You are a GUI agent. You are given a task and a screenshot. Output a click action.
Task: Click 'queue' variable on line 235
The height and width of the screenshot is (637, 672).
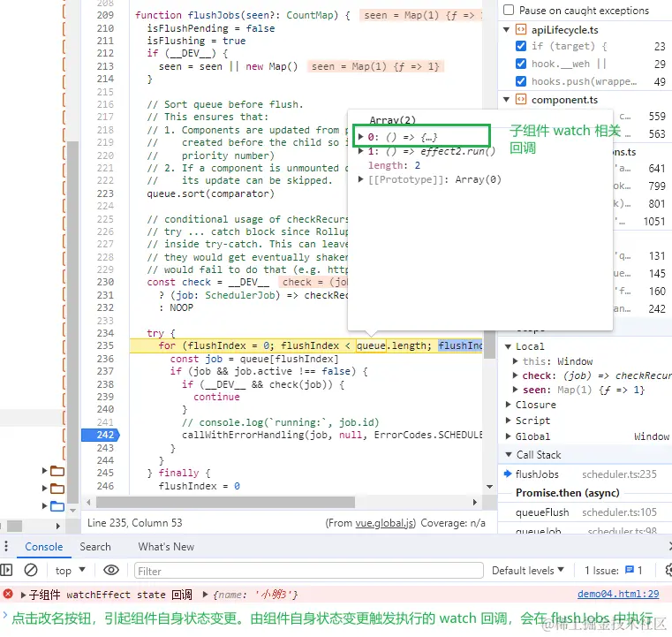click(371, 345)
